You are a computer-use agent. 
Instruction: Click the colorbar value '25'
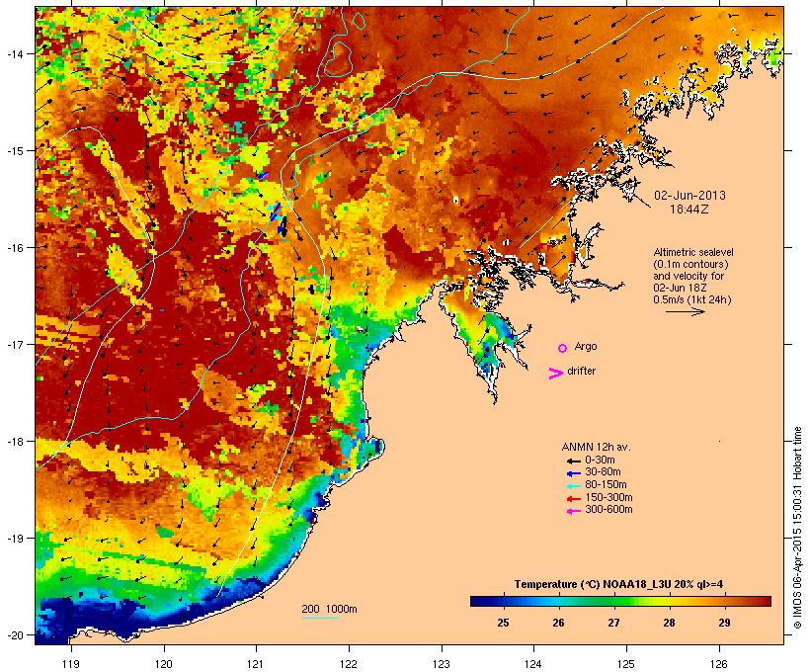coord(503,623)
